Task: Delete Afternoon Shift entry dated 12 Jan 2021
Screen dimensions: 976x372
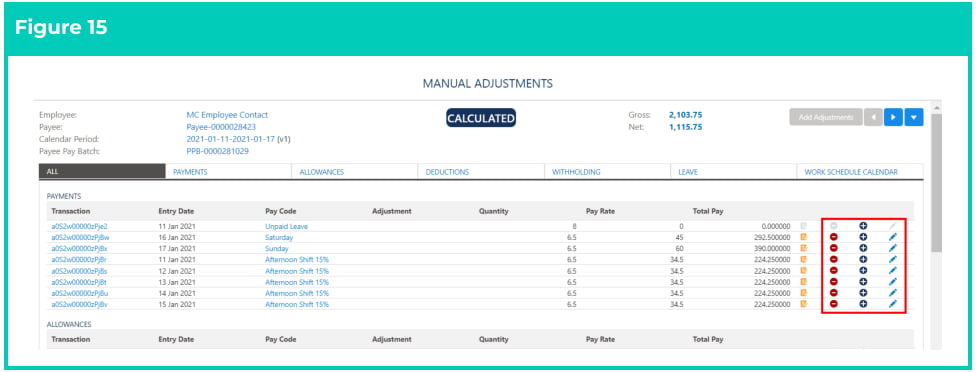Action: pos(833,271)
